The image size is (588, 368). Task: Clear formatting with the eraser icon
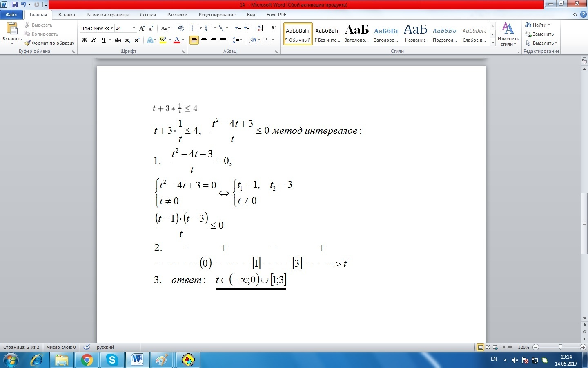coord(181,28)
